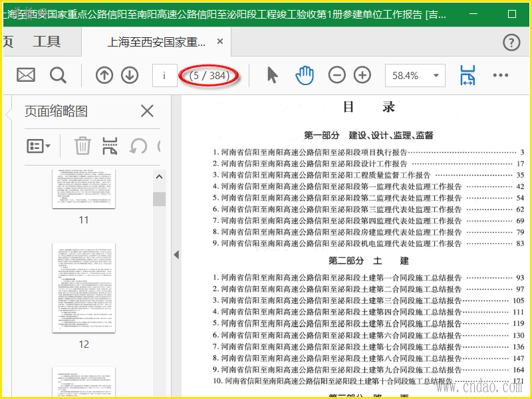This screenshot has height=399, width=532.
Task: Rotate page counterclockwise in thumbnails toolbar
Action: click(x=138, y=146)
